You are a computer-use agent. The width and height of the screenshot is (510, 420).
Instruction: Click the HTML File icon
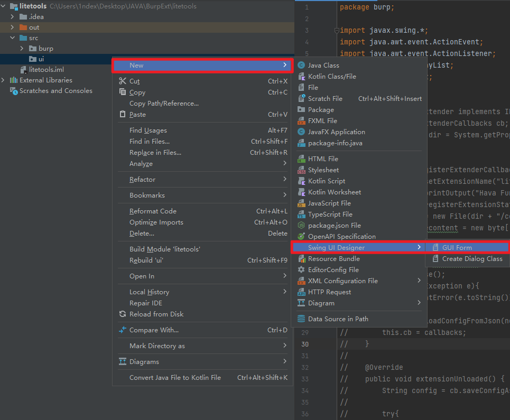(302, 158)
